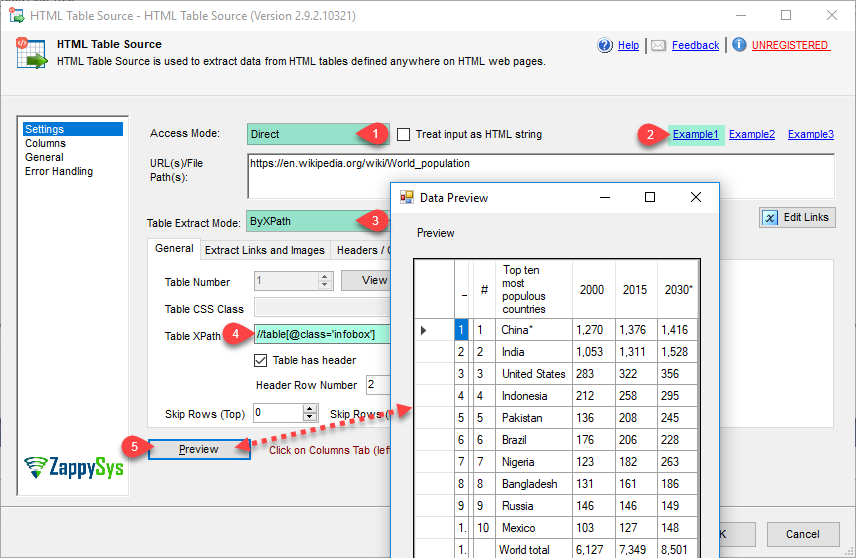Viewport: 856px width, 558px height.
Task: Maximize the Data Preview window
Action: point(650,197)
